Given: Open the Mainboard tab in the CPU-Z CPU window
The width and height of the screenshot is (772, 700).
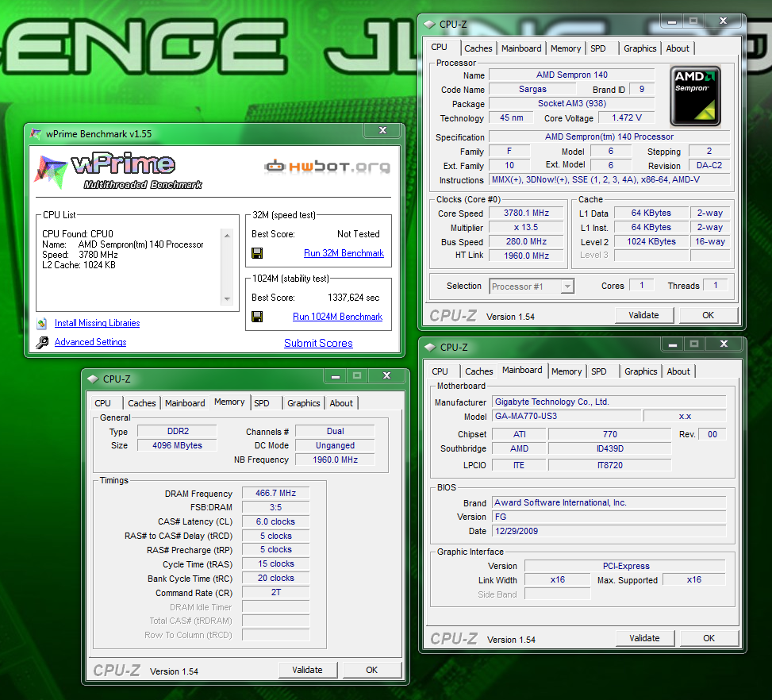Looking at the screenshot, I should click(x=521, y=48).
